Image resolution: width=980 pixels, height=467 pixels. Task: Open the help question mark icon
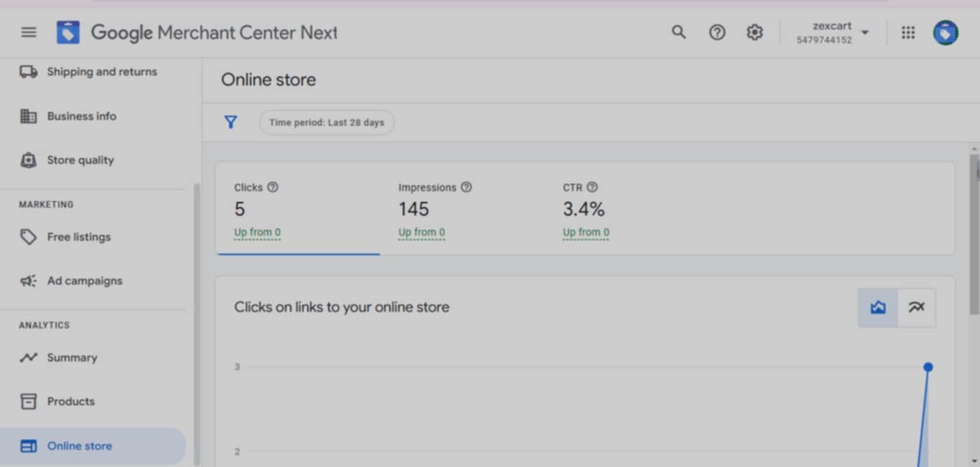point(717,32)
